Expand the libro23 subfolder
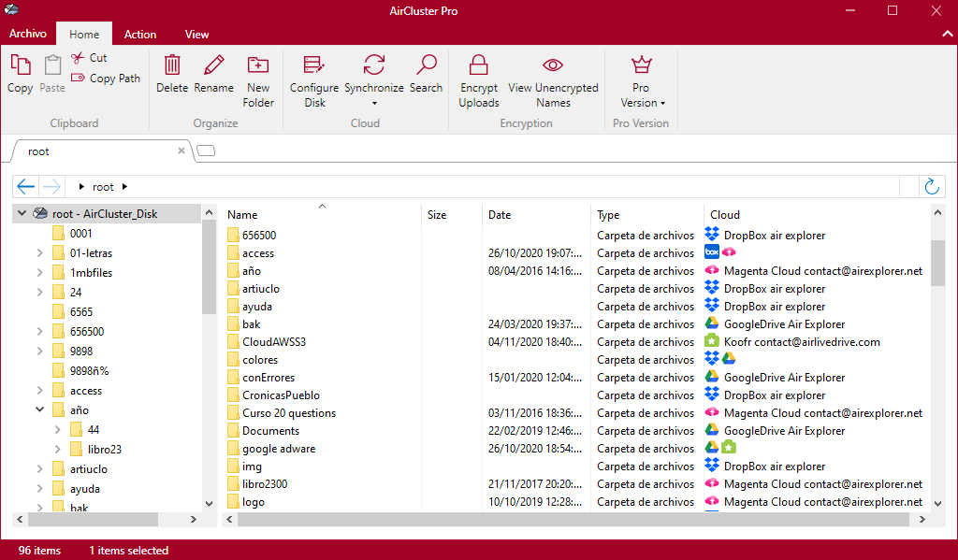The width and height of the screenshot is (958, 560). coord(57,450)
